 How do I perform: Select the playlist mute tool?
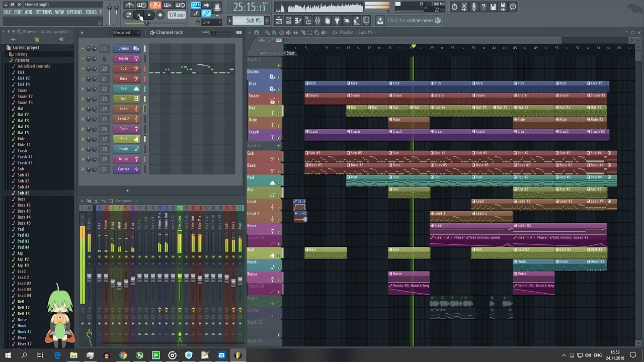coord(288,33)
